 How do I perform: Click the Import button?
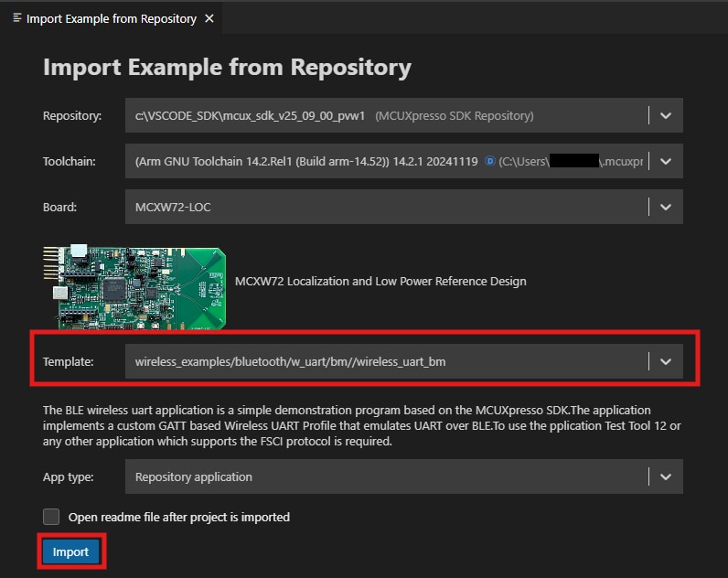[x=70, y=551]
